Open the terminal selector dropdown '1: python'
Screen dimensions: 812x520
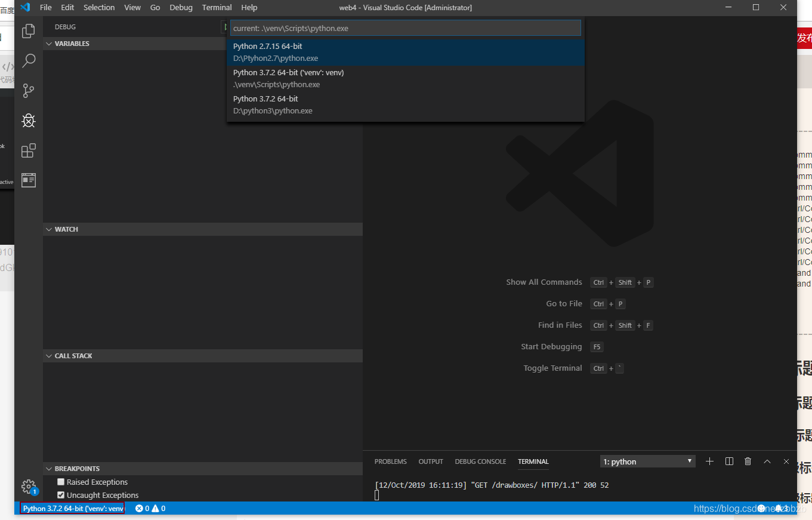648,461
